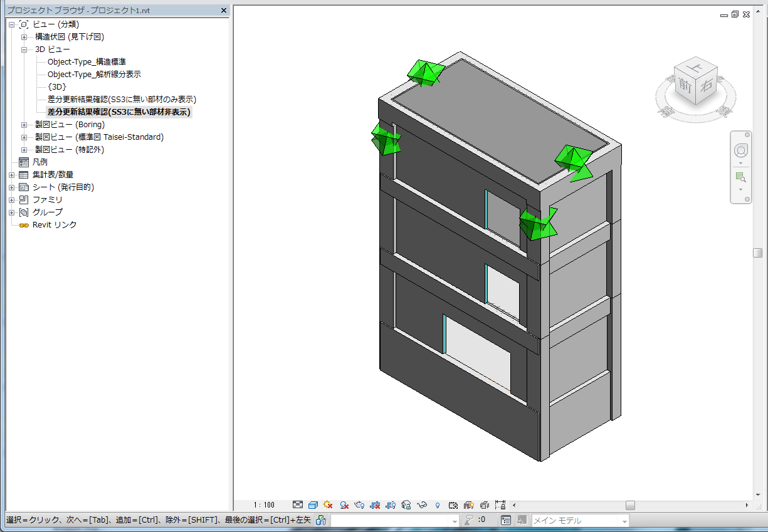Screen dimensions: 768x532
Task: Toggle the Sun Path icon
Action: pos(327,504)
